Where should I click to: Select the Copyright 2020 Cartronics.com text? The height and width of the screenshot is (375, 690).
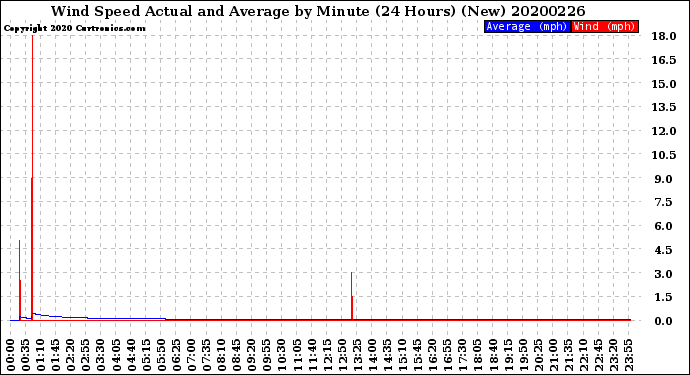[74, 29]
